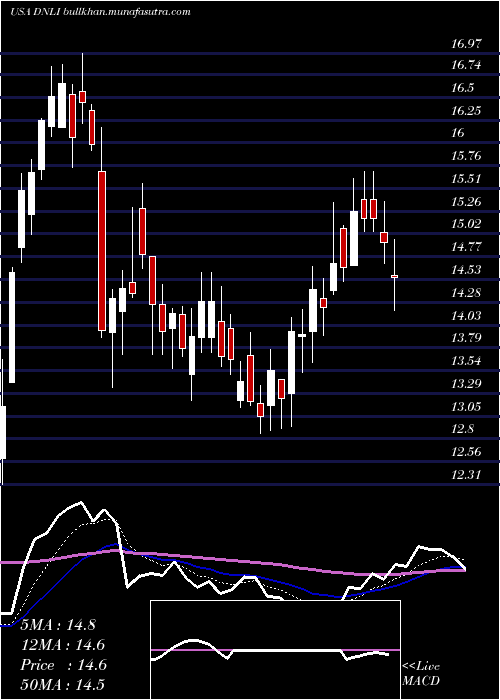The height and width of the screenshot is (700, 500).
Task: Click the '<<Live MACD' label
Action: tap(421, 673)
